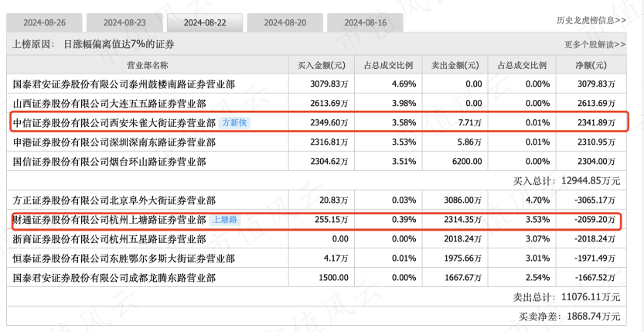Open 更多个股解读 link
The height and width of the screenshot is (332, 644).
pos(595,44)
